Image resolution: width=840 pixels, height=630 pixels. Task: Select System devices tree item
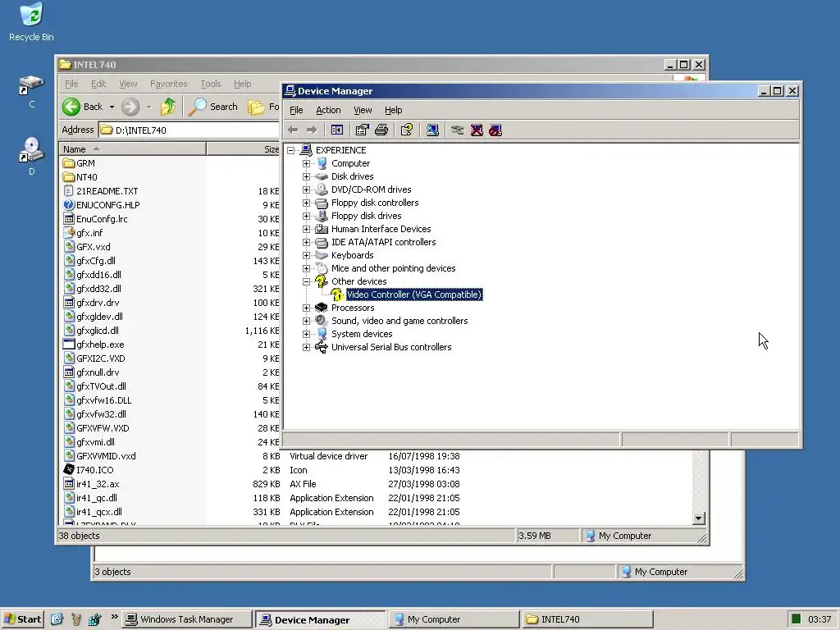tap(362, 334)
